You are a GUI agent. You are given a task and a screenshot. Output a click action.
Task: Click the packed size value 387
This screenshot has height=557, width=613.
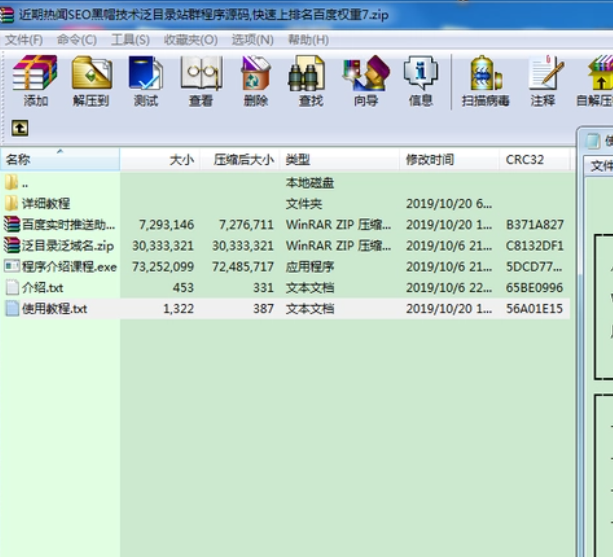[x=263, y=309]
